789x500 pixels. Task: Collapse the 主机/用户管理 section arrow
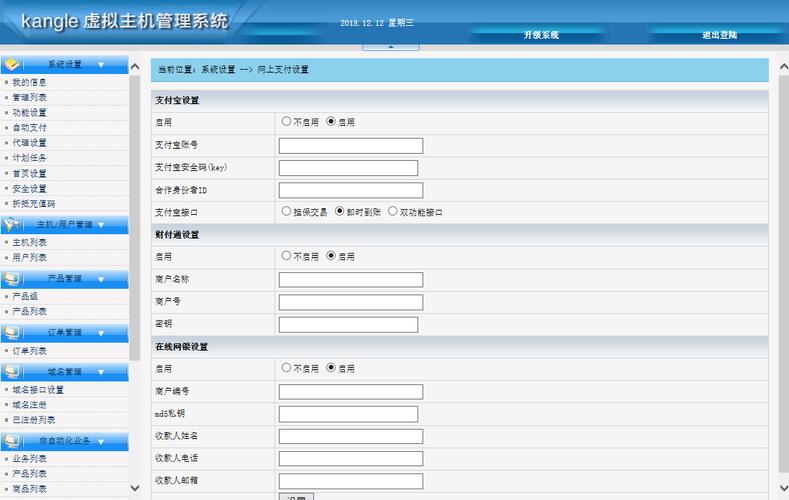101,225
